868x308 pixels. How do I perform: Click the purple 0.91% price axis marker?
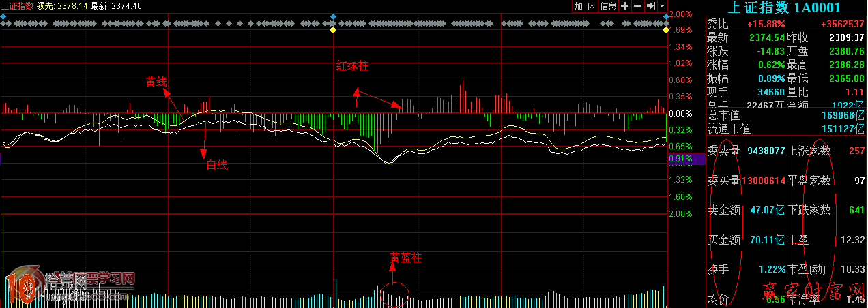pos(680,159)
